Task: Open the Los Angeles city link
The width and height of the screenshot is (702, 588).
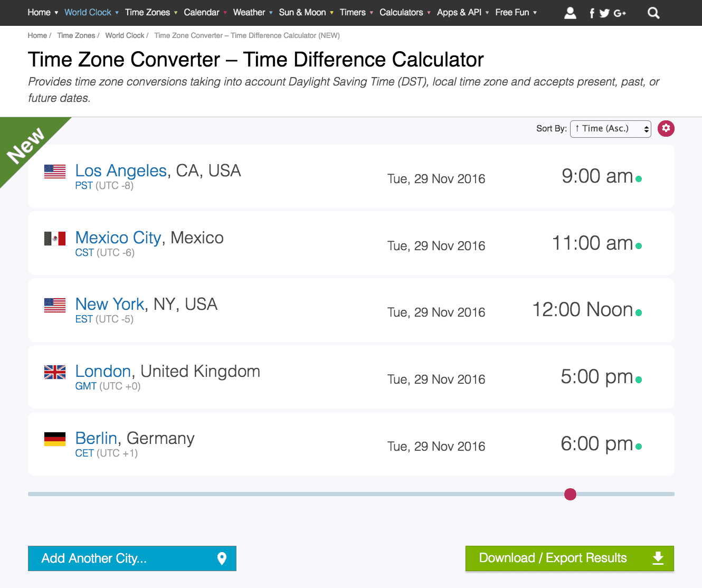Action: coord(121,170)
